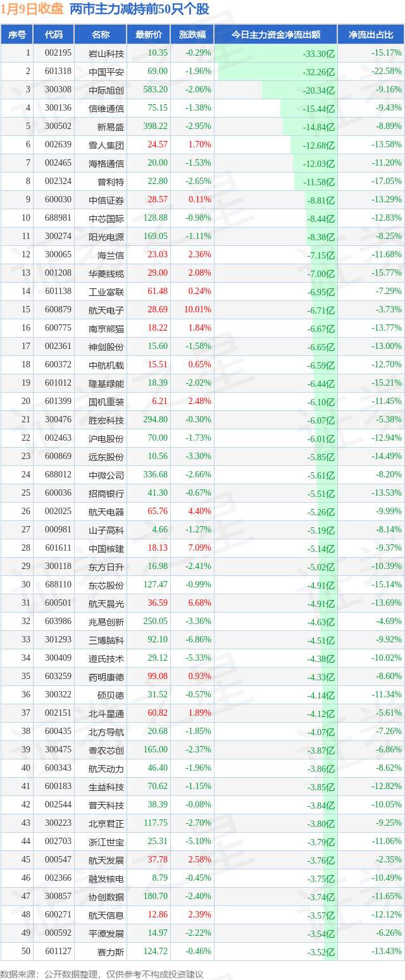This screenshot has width=405, height=980.
Task: Click net outflow -3.87亿 for 香农芯创
Action: point(321,750)
